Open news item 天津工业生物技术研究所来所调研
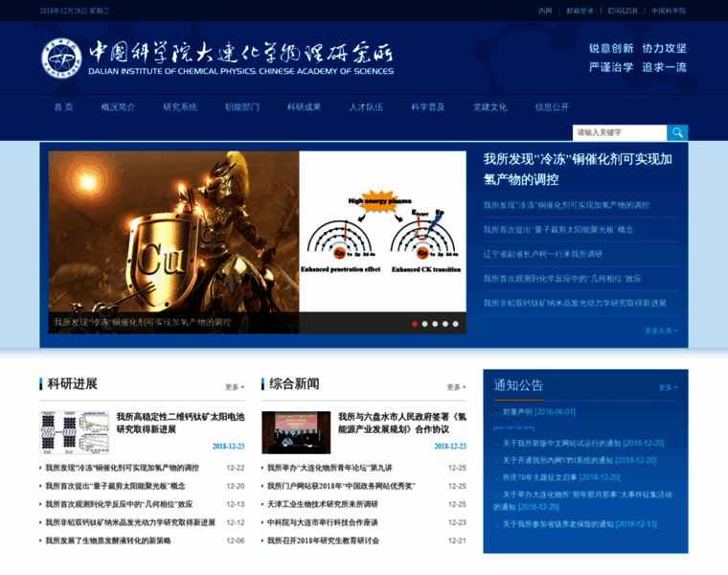Screen dimensions: 728x575 [323, 504]
